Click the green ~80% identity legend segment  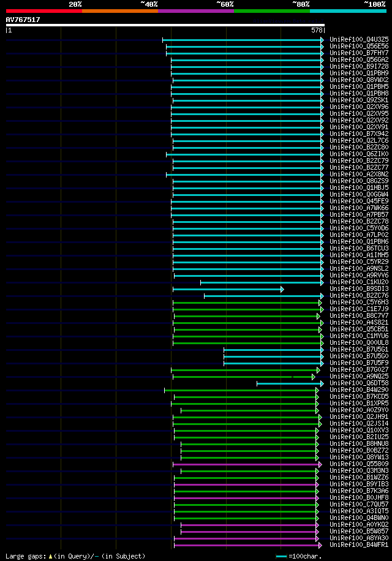point(272,11)
